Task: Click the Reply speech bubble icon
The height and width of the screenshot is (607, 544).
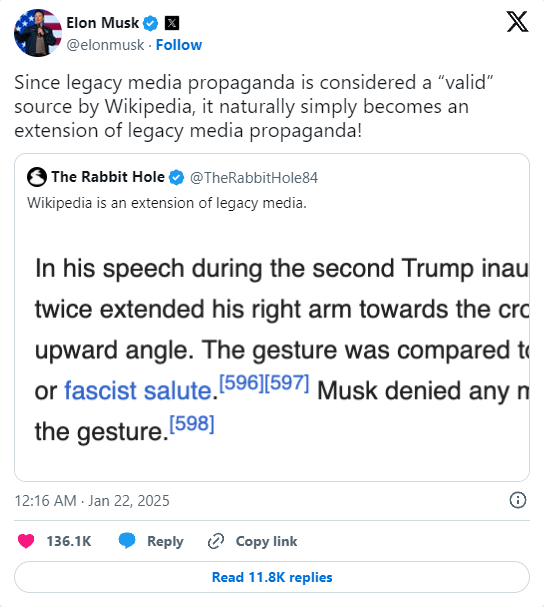Action: pyautogui.click(x=127, y=541)
